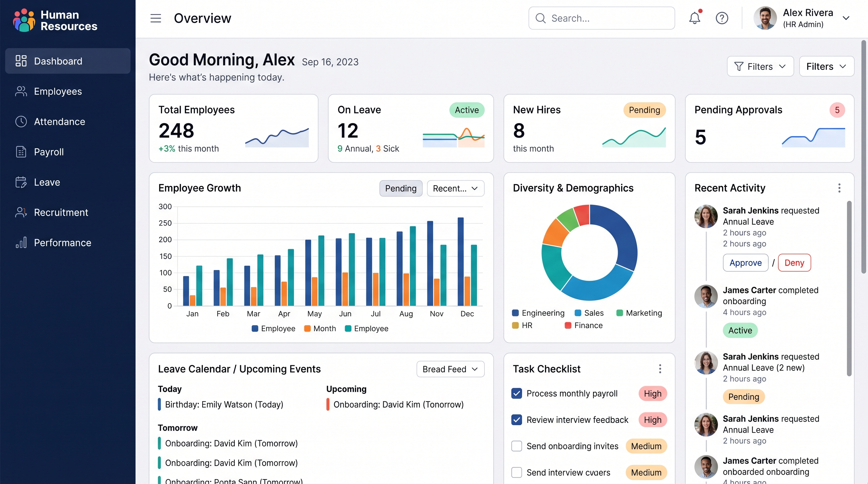The image size is (868, 484).
Task: Click the Leave calendar icon
Action: point(21,182)
